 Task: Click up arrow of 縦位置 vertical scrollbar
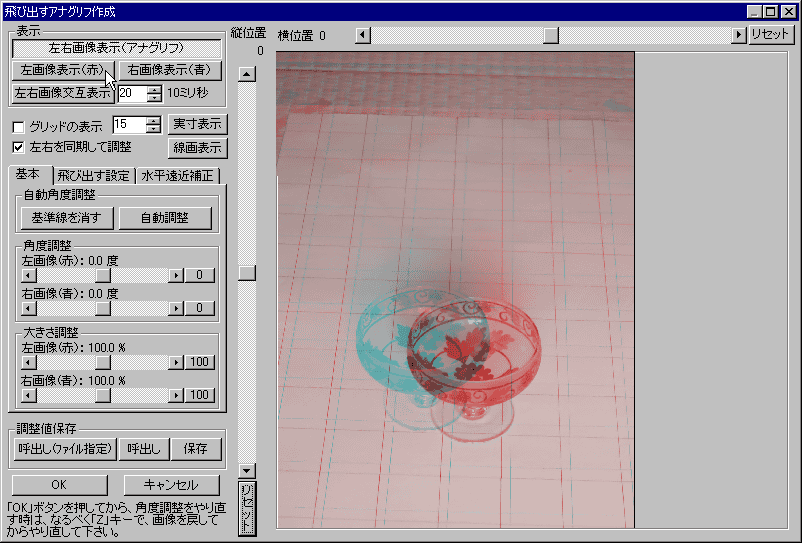247,73
